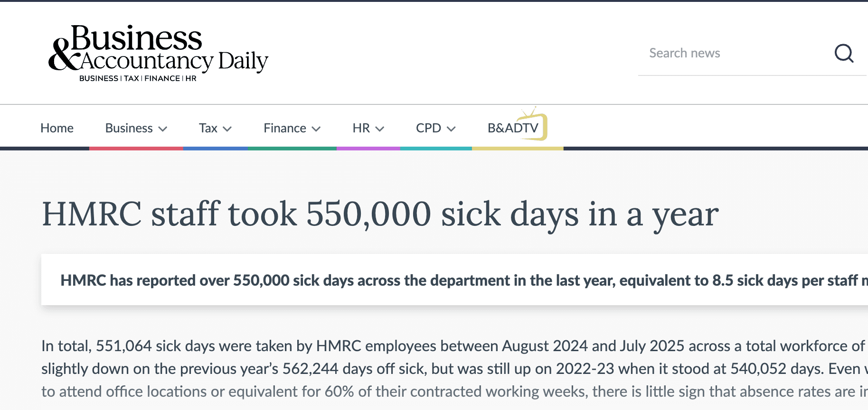This screenshot has width=868, height=410.
Task: Click the search magnifying glass icon
Action: point(844,53)
